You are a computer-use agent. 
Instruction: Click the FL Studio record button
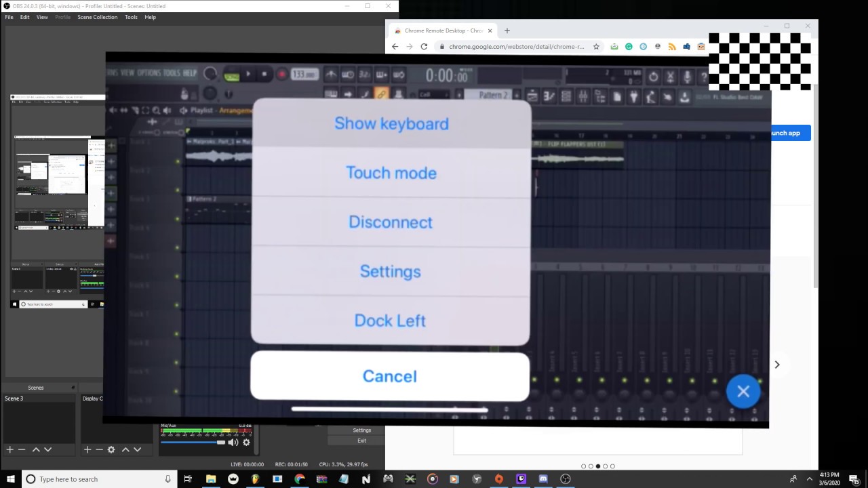[281, 75]
